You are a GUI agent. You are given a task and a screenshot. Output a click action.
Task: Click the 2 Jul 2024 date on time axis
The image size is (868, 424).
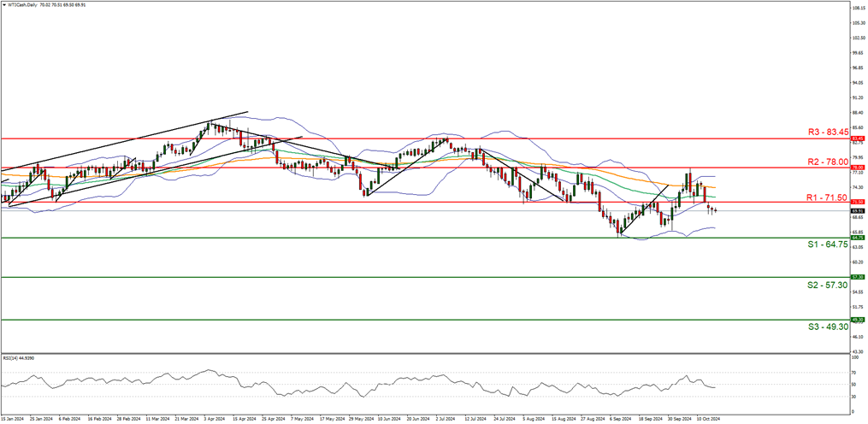445,419
